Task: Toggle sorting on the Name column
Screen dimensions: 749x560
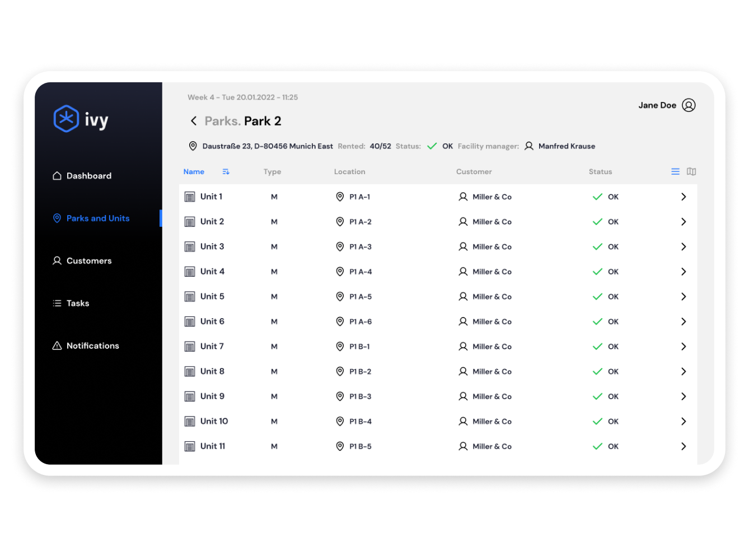Action: coord(194,171)
